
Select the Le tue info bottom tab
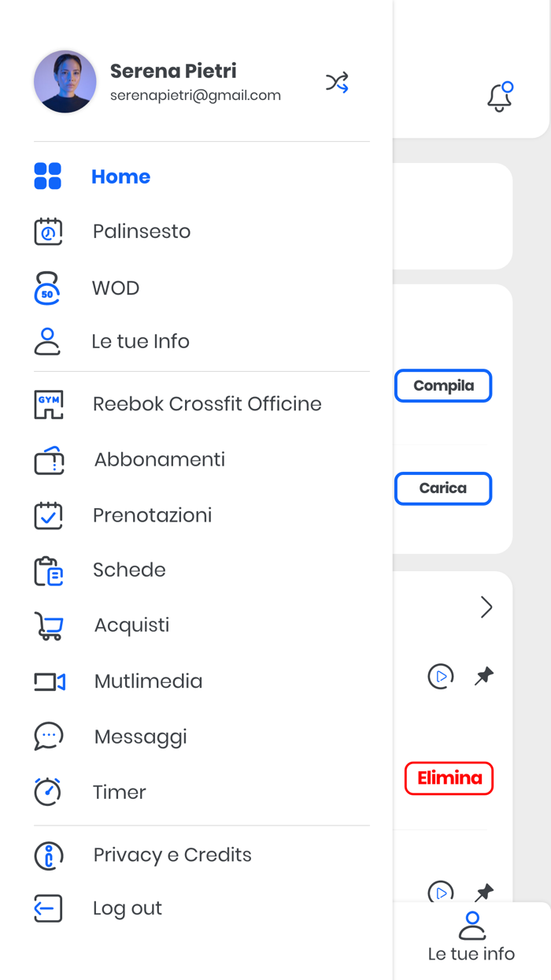click(x=471, y=934)
